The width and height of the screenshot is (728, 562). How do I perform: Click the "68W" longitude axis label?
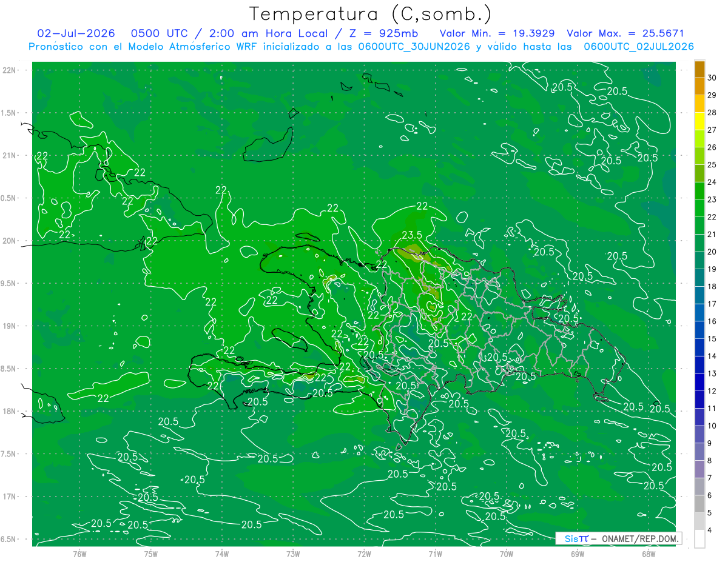[x=649, y=554]
